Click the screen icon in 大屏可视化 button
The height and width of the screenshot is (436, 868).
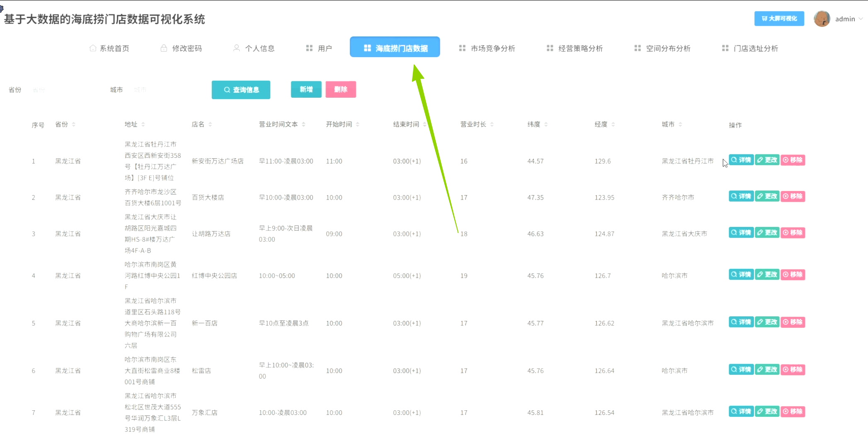pyautogui.click(x=764, y=19)
